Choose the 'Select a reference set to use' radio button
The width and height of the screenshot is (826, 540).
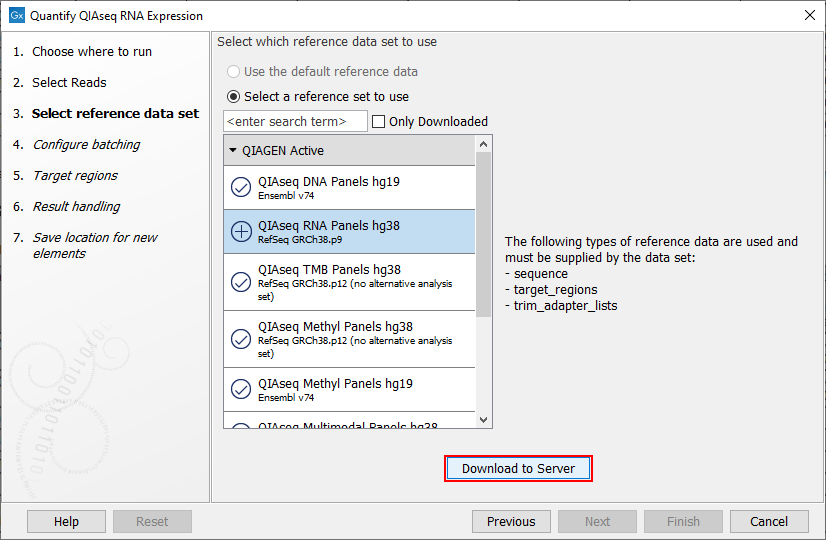click(x=234, y=97)
